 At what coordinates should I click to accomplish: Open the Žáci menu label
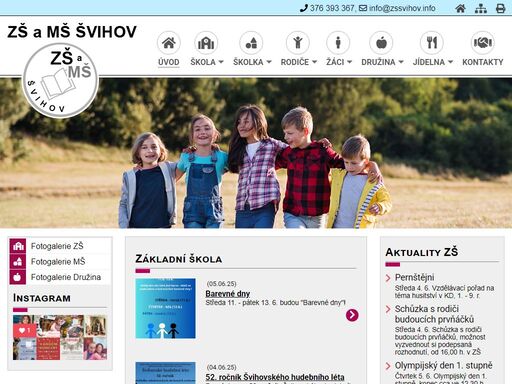click(x=335, y=62)
